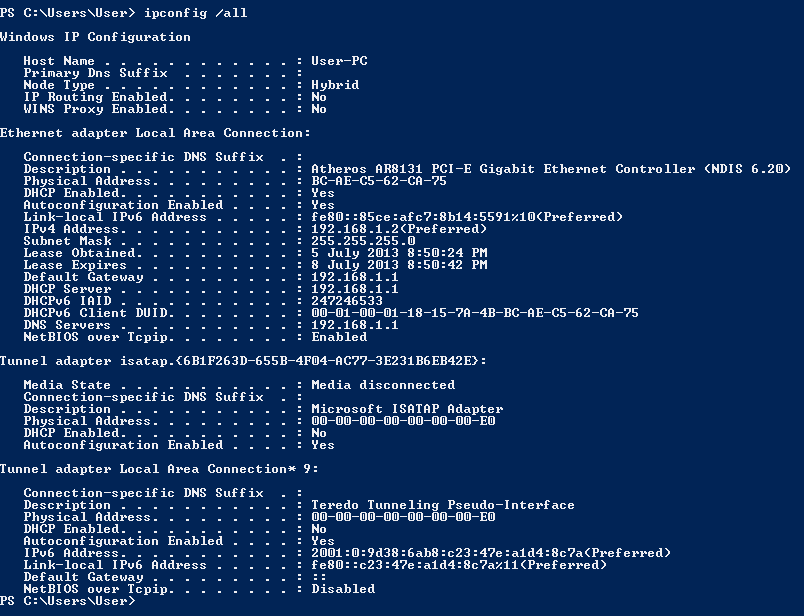Screen dimensions: 804x616
Task: Click the Lease Expires date 8 July 2013
Action: point(399,265)
